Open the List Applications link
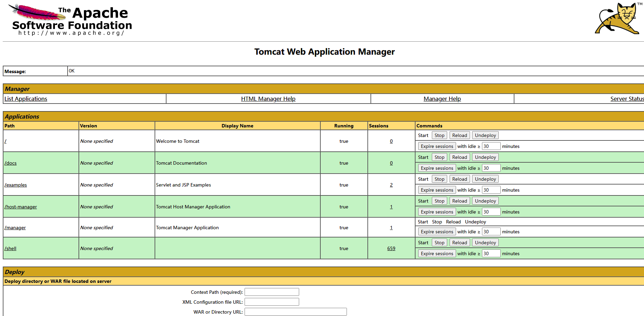Image resolution: width=644 pixels, height=316 pixels. point(26,99)
